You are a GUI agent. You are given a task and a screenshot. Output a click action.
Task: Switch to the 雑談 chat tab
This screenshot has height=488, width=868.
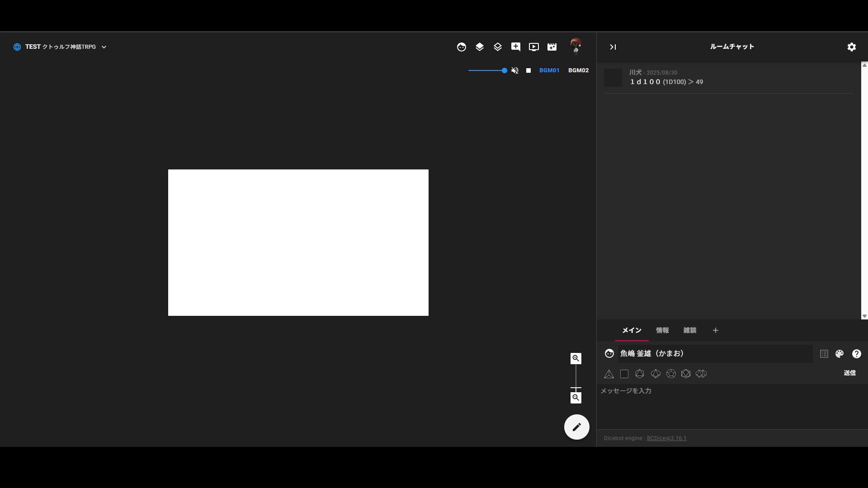tap(689, 330)
